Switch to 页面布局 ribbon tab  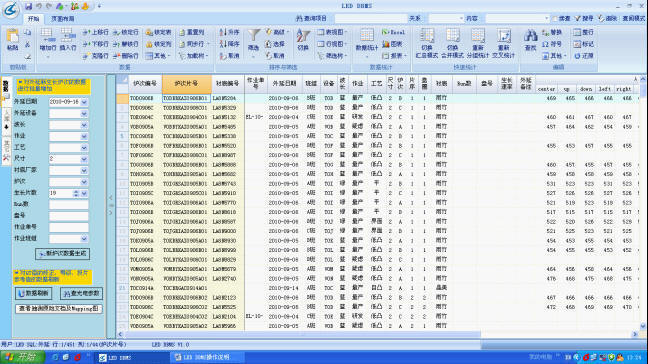pyautogui.click(x=62, y=19)
